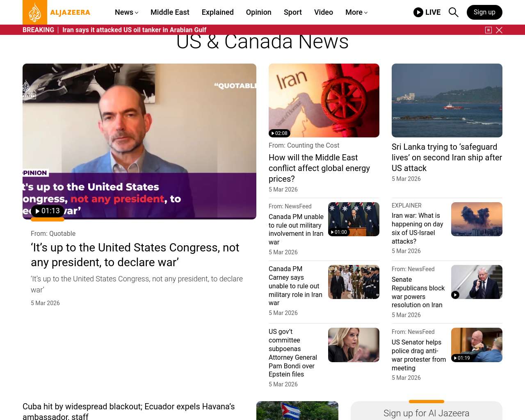Open Iran war day six explainer
525x420 pixels.
click(418, 228)
